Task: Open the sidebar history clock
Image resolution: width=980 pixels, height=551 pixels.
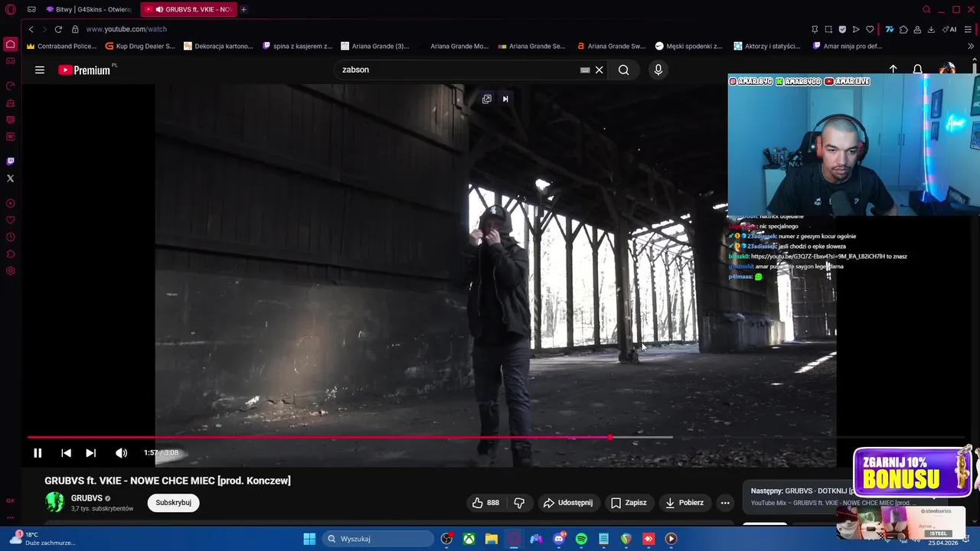Action: (11, 237)
